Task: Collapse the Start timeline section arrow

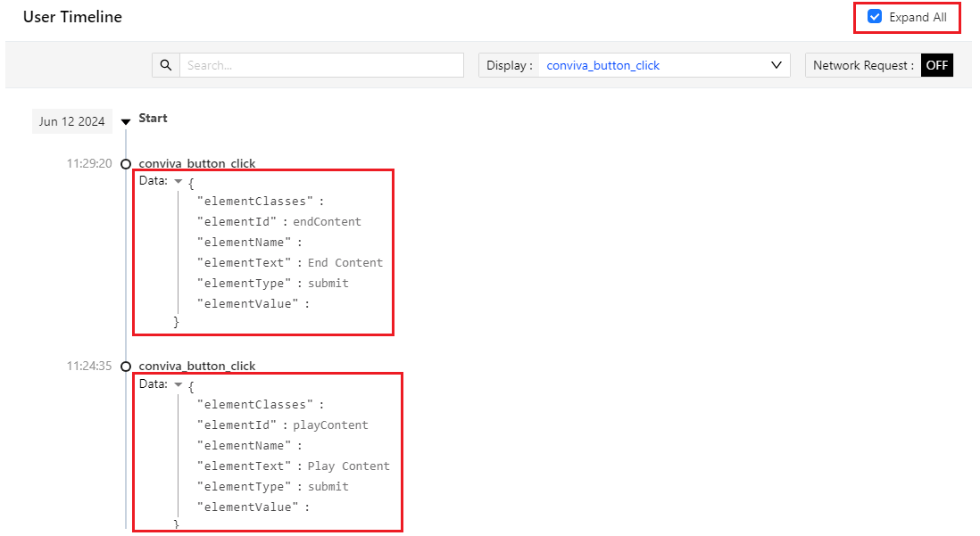Action: pyautogui.click(x=126, y=121)
